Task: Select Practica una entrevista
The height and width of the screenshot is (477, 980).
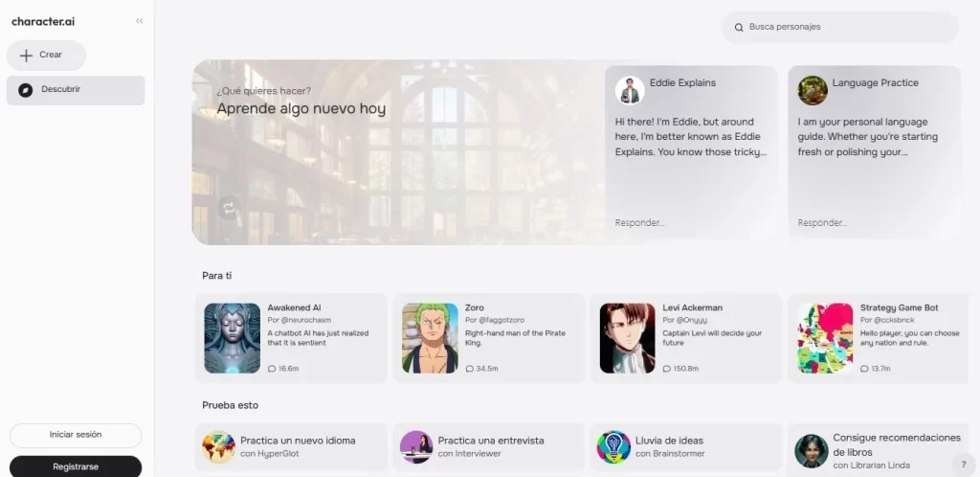Action: point(491,441)
